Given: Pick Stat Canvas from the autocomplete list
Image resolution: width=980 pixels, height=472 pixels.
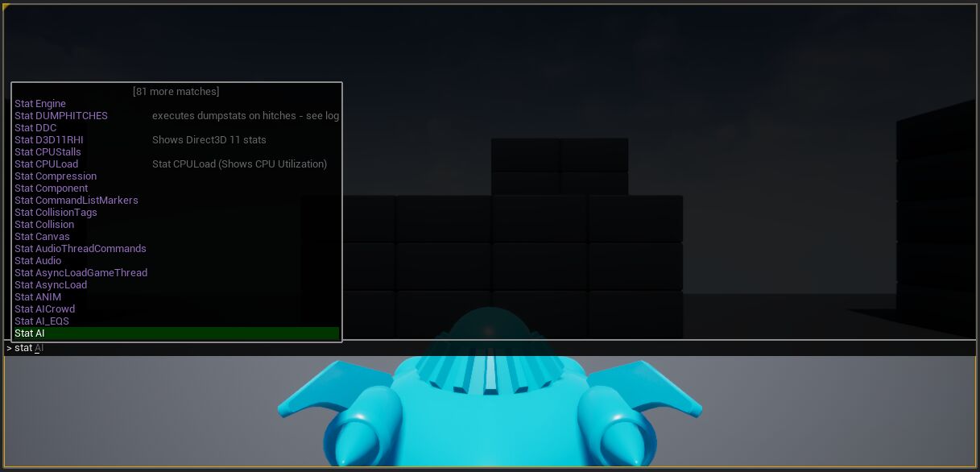Looking at the screenshot, I should pyautogui.click(x=42, y=236).
